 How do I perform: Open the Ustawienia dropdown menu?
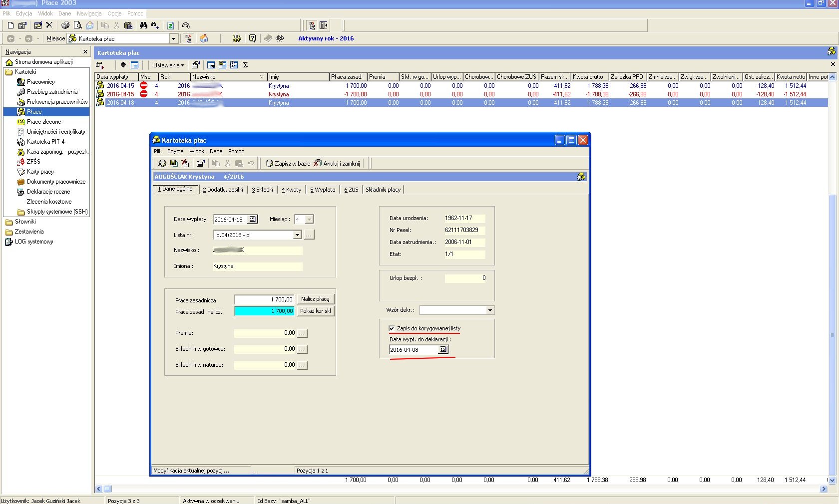click(x=168, y=65)
